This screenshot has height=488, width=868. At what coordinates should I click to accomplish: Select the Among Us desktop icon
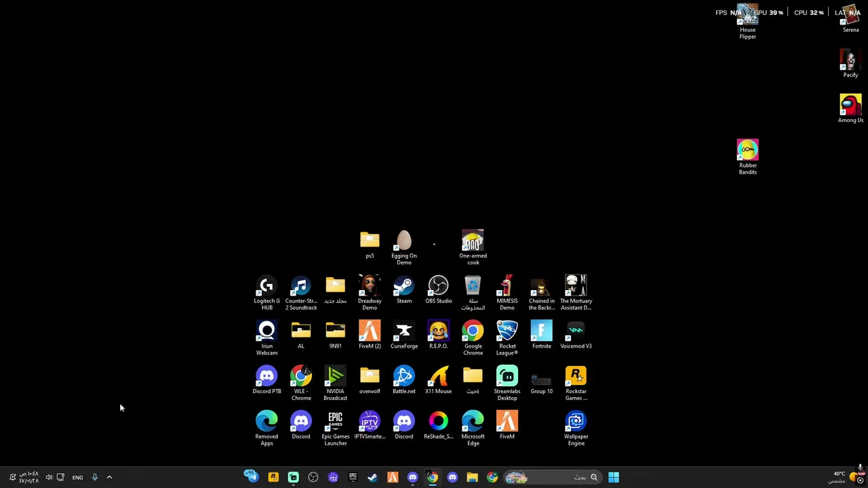[850, 109]
